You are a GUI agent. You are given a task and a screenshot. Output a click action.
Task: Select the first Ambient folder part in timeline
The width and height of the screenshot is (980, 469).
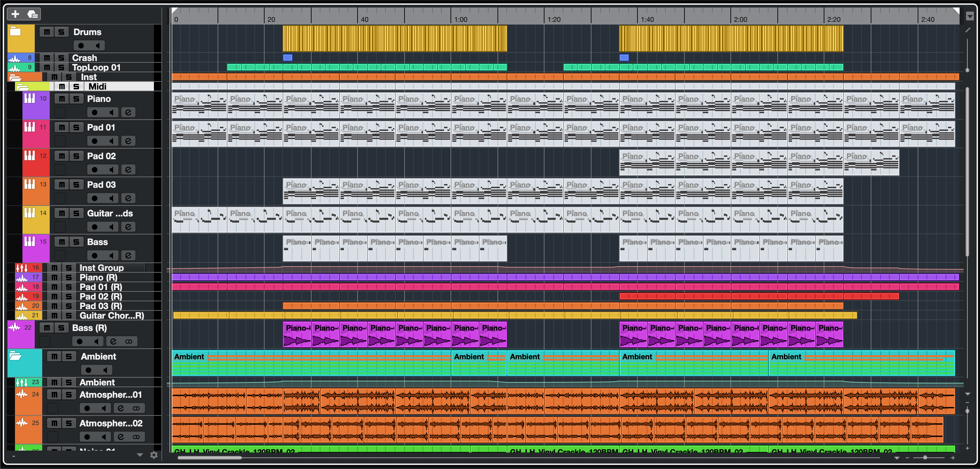click(x=311, y=363)
